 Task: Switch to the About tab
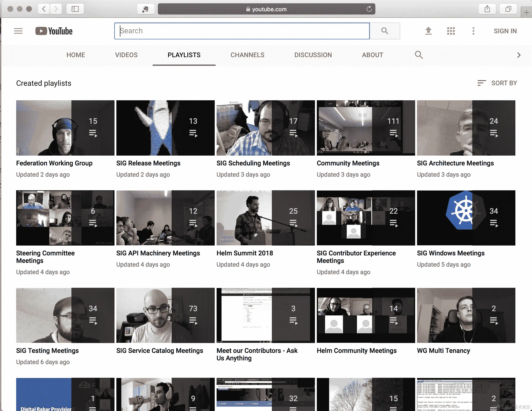(372, 55)
